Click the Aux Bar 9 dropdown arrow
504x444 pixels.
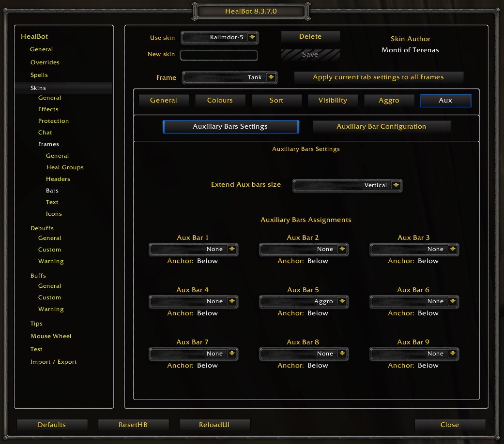(x=453, y=354)
